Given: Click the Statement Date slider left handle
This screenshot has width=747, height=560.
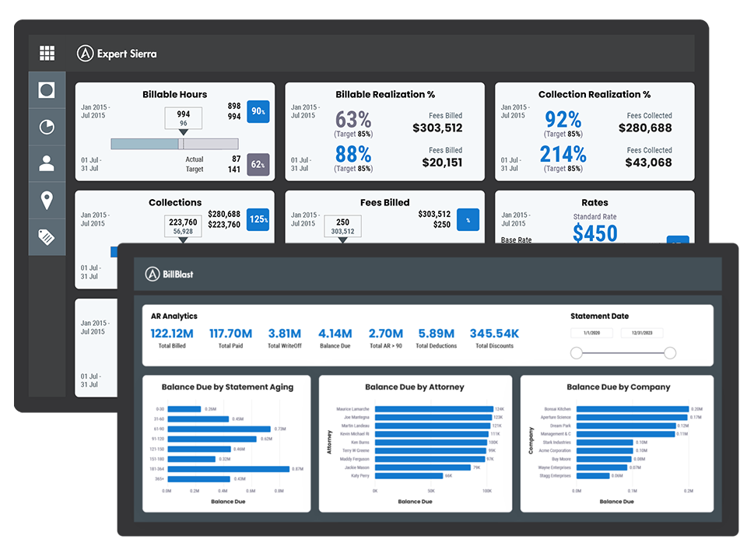Looking at the screenshot, I should [x=577, y=353].
